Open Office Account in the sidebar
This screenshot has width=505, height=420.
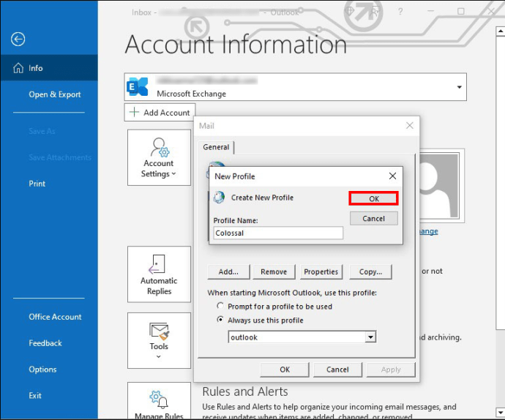point(55,317)
